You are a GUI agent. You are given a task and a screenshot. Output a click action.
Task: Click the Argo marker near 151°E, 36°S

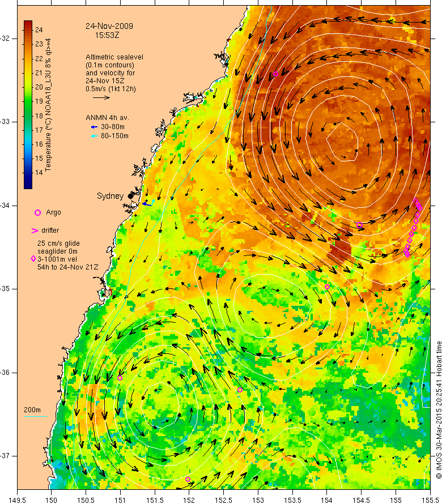pyautogui.click(x=120, y=378)
